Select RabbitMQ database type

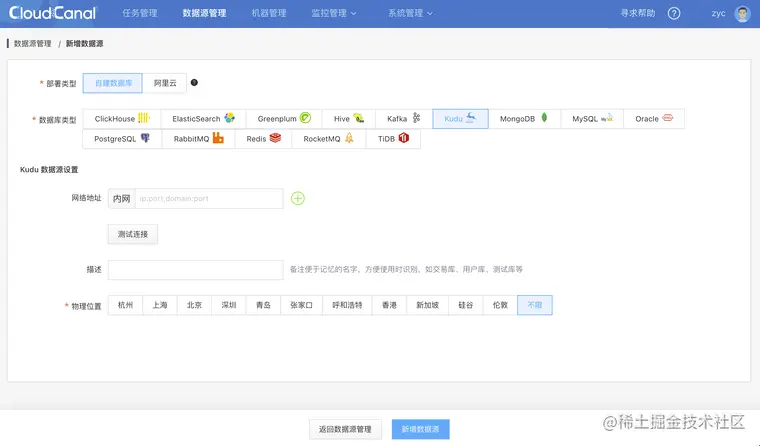(x=198, y=139)
